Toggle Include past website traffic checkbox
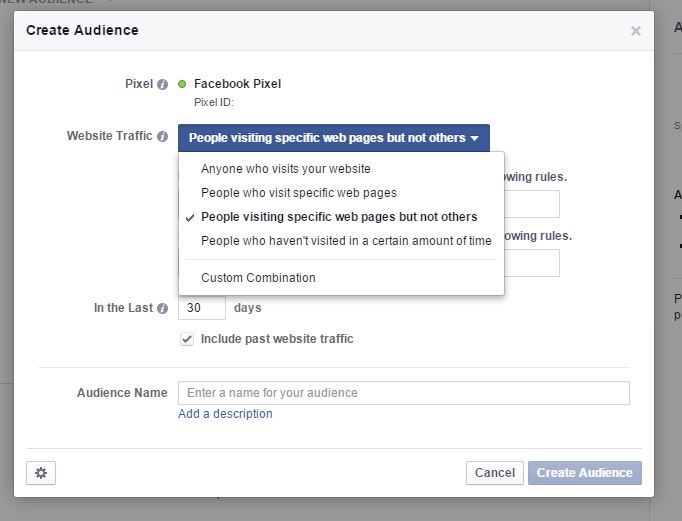 tap(187, 339)
